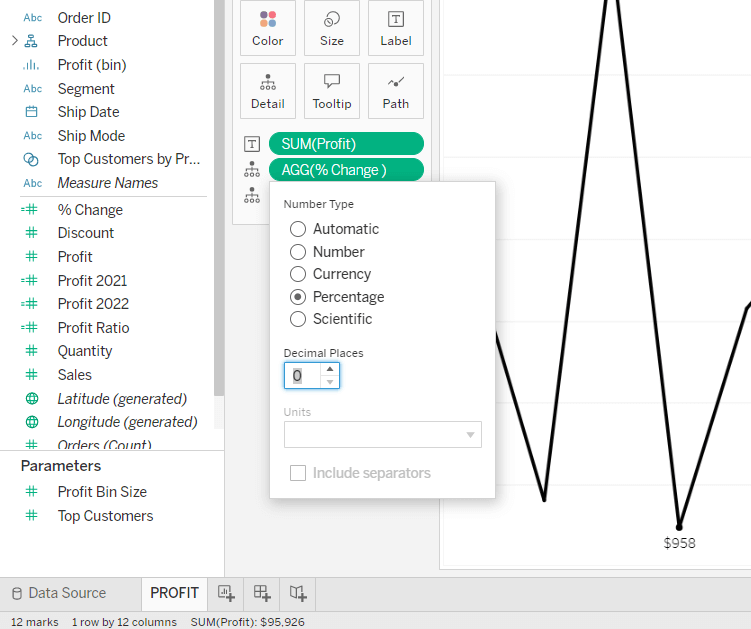Open the Color marks card
The height and width of the screenshot is (629, 751).
[x=268, y=28]
